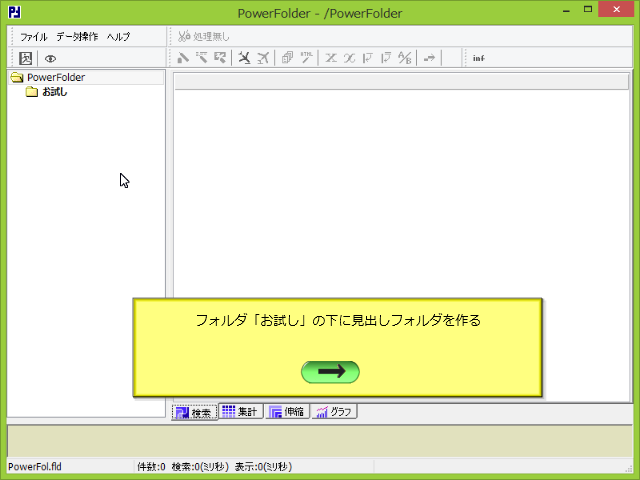Click the PowerFolder app icon in title bar

pyautogui.click(x=14, y=12)
